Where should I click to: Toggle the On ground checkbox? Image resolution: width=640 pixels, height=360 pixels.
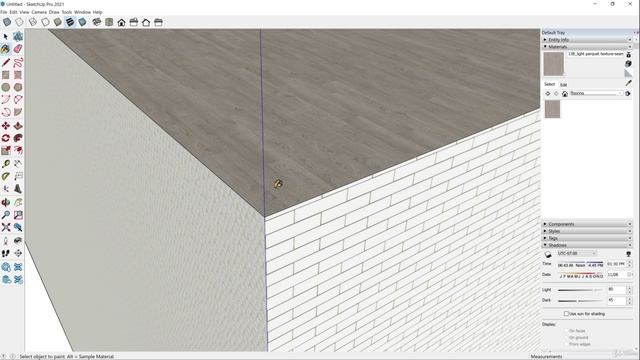pyautogui.click(x=566, y=338)
